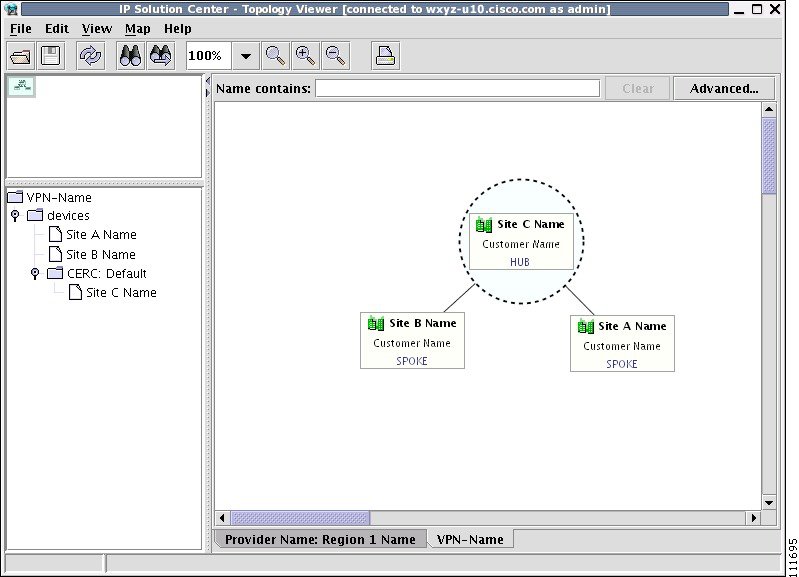Click the refresh arrows toolbar icon
Viewport: 799px width, 577px height.
(x=90, y=56)
